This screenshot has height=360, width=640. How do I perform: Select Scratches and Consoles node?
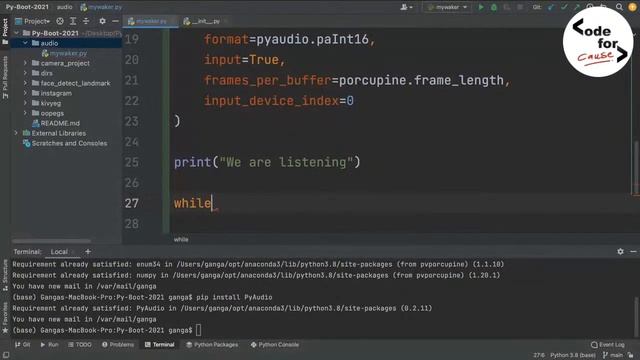(65, 143)
